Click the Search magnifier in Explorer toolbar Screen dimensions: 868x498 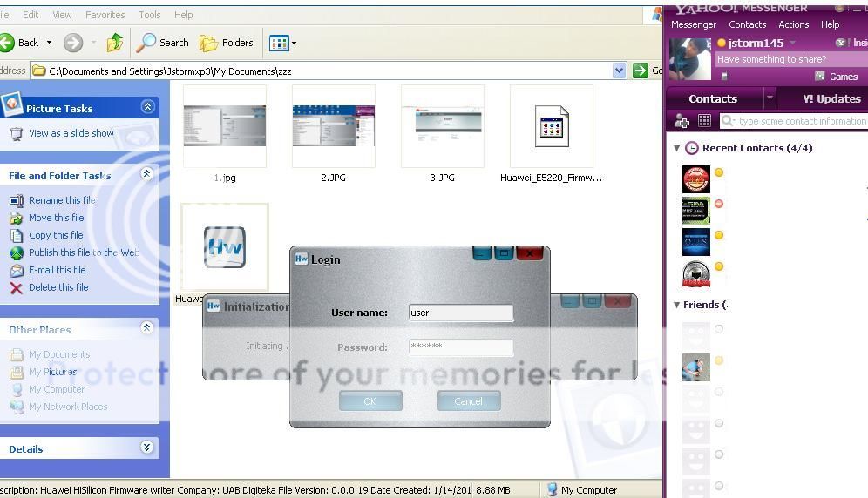(147, 43)
